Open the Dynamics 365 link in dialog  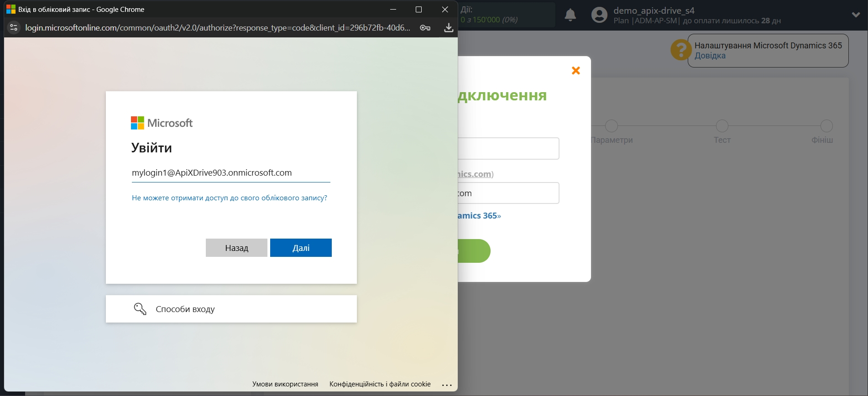[480, 216]
